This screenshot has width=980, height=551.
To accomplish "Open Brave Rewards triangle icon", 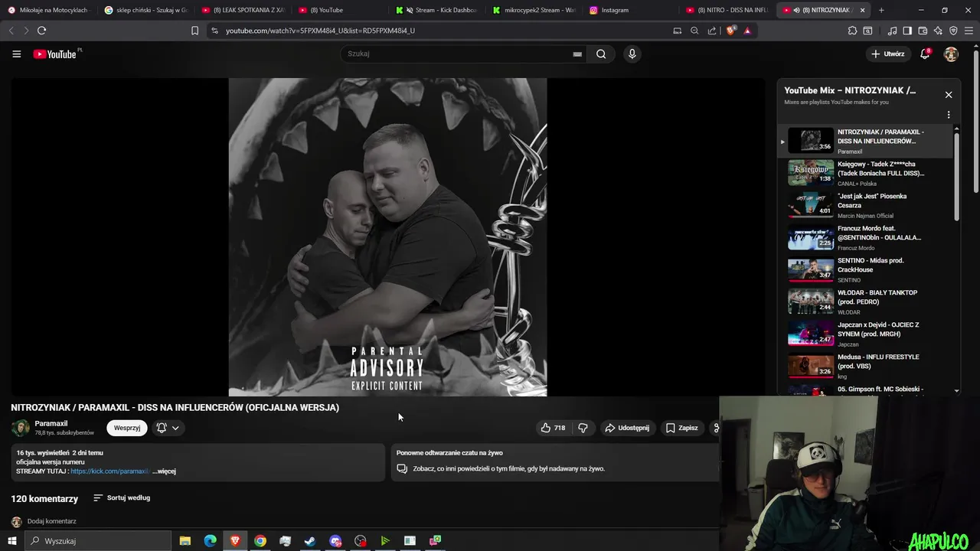I will (747, 31).
